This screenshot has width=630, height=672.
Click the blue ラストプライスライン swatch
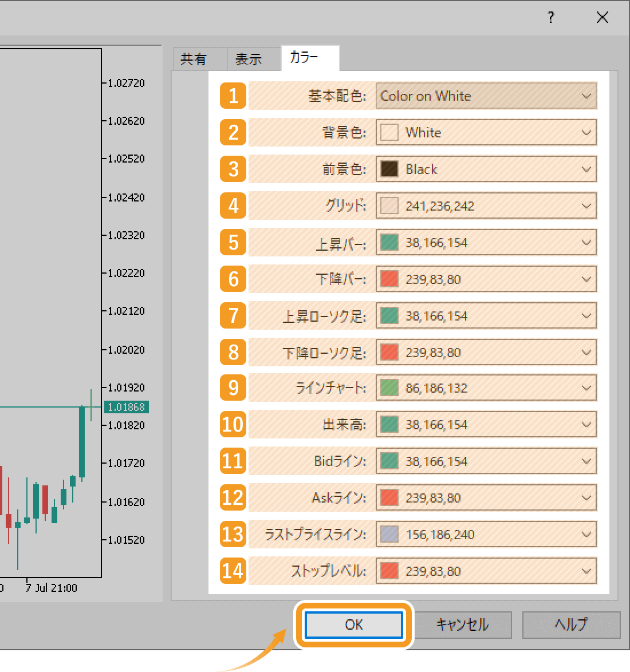click(x=389, y=535)
